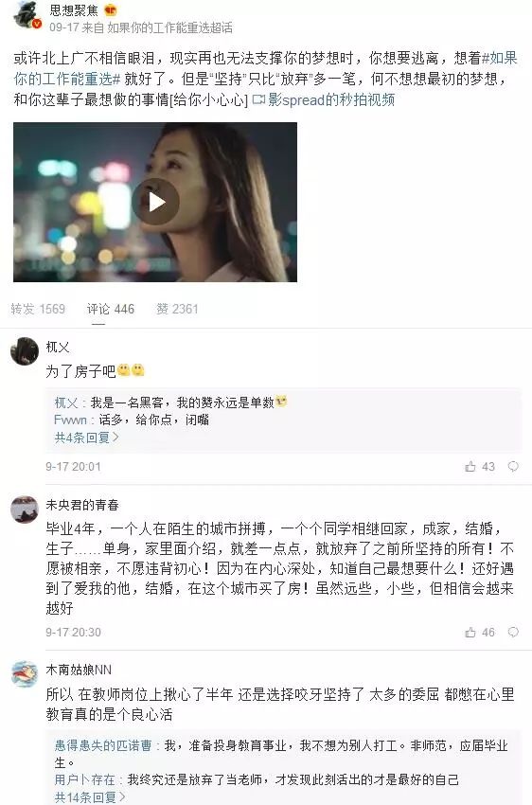Viewport: 532px width, 805px height.
Task: Click reply bubble icon on 杌乂's comment
Action: point(512,466)
